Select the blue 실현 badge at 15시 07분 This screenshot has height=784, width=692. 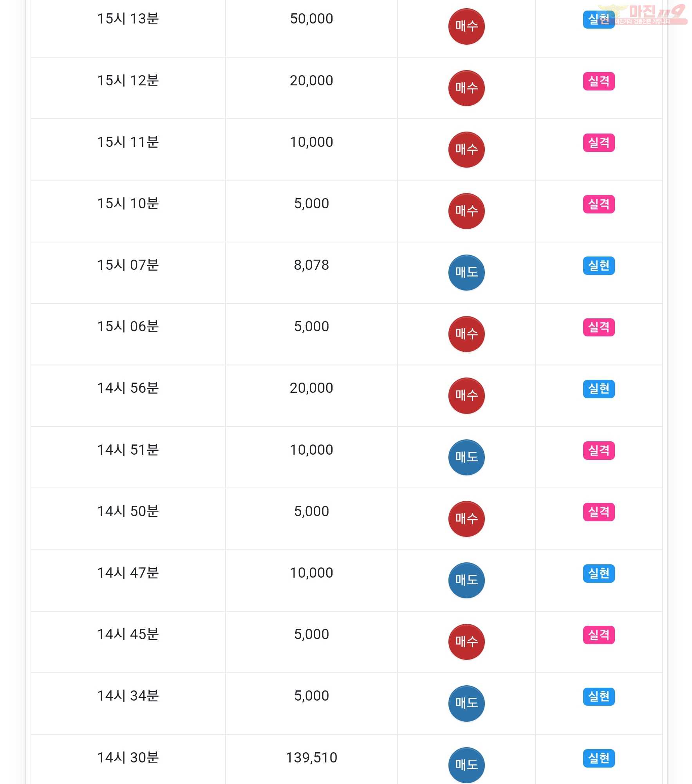(598, 266)
